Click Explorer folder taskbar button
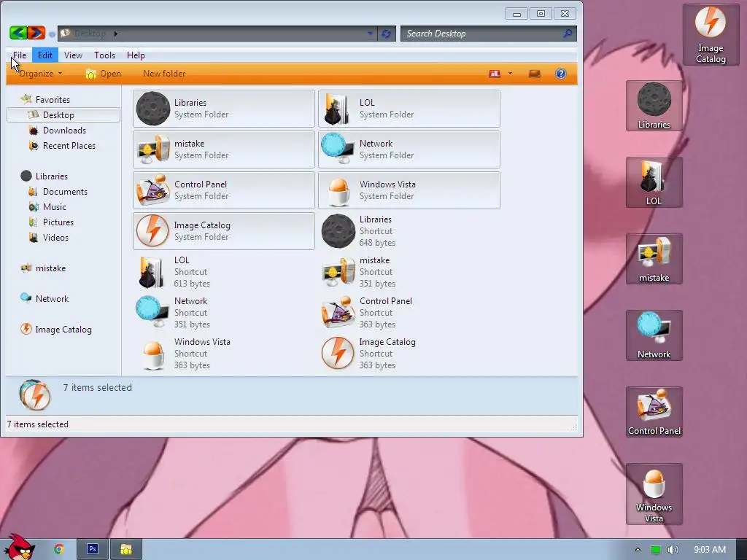 125,549
